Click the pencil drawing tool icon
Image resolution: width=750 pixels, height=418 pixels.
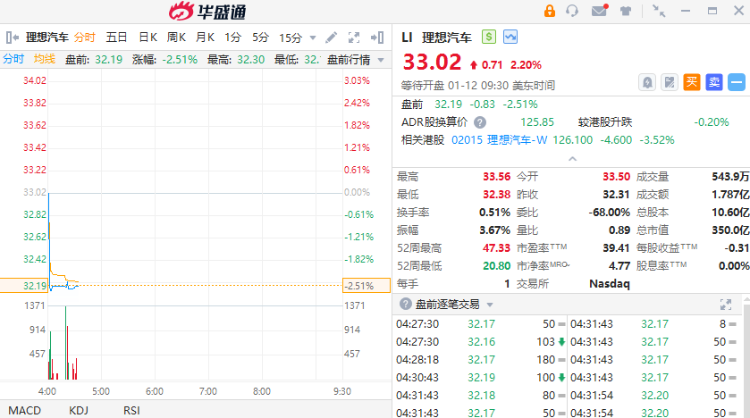click(332, 37)
